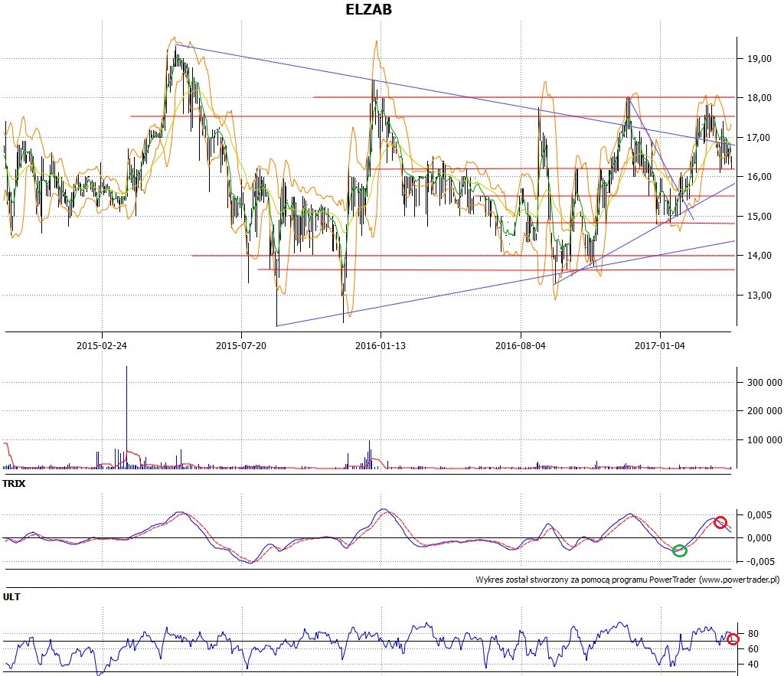Select the 2017-01-04 date label

point(660,345)
